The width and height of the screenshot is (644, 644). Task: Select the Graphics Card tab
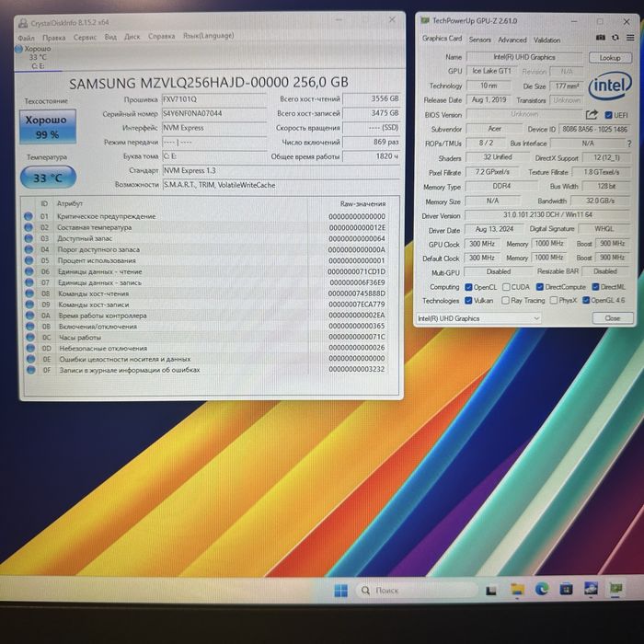tap(442, 39)
